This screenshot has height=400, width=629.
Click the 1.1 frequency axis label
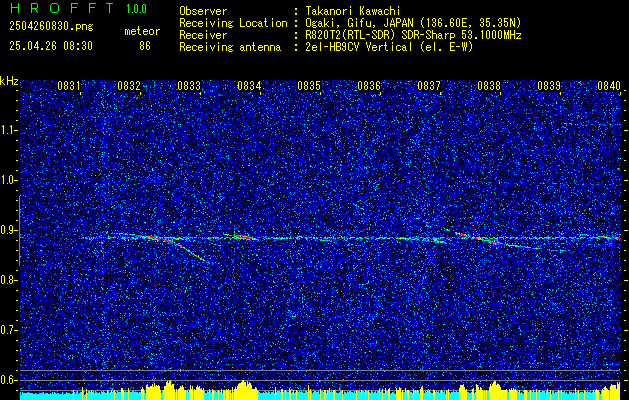click(x=8, y=130)
